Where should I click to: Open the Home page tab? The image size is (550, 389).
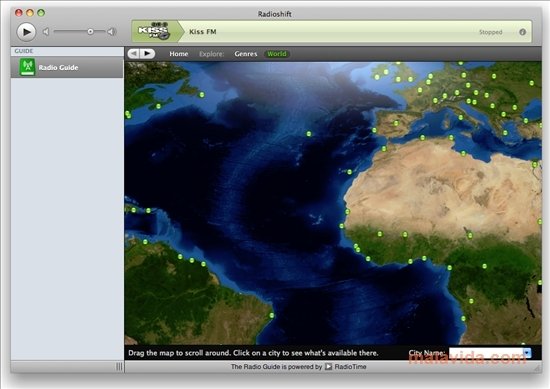tap(179, 54)
